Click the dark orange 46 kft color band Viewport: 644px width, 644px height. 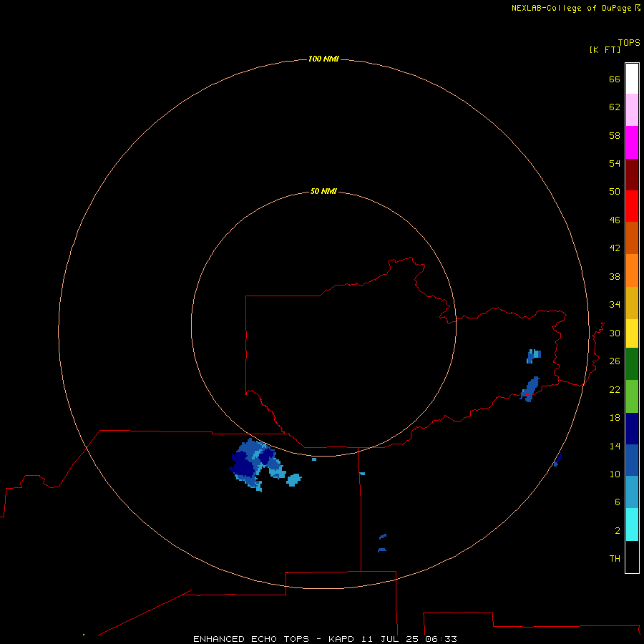click(x=632, y=238)
